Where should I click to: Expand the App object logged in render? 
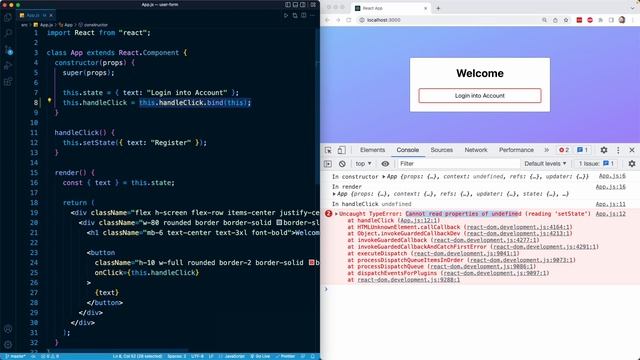pos(334,194)
